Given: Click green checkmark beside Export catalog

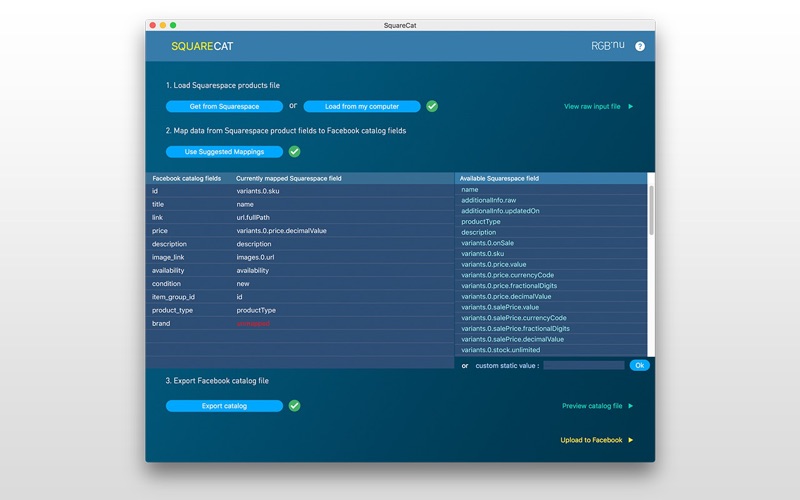Looking at the screenshot, I should [294, 406].
